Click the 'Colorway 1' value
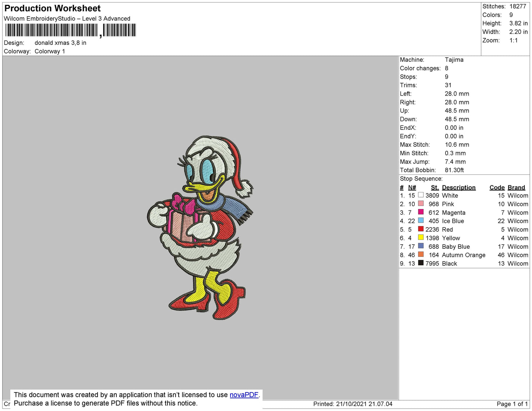Viewport: 532px width, 411px height. click(x=50, y=52)
